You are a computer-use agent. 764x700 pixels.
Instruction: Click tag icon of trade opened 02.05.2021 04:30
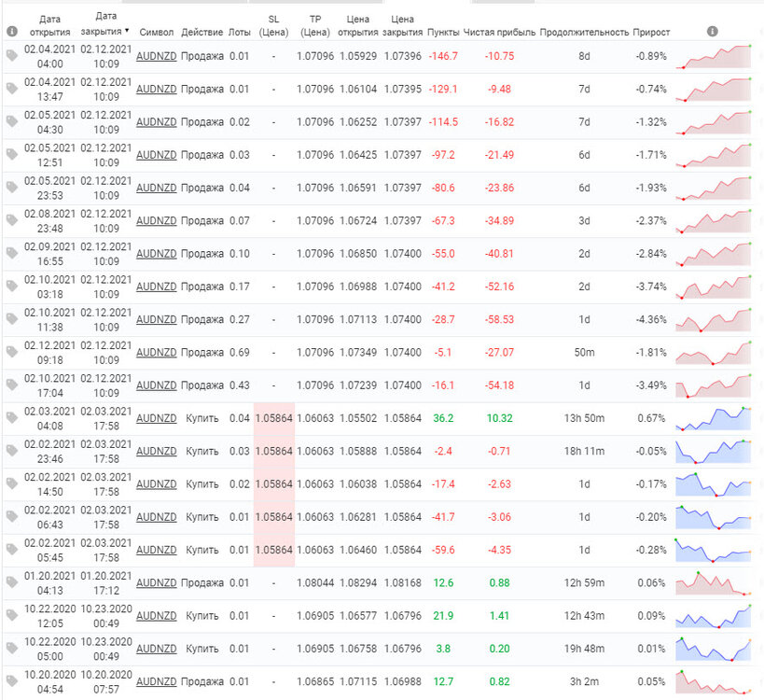tap(12, 122)
